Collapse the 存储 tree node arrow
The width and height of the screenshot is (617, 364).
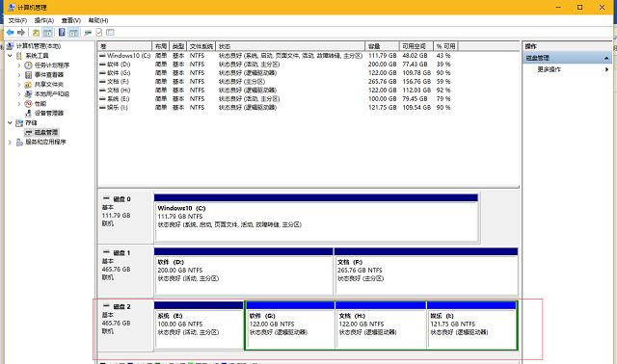[x=10, y=122]
